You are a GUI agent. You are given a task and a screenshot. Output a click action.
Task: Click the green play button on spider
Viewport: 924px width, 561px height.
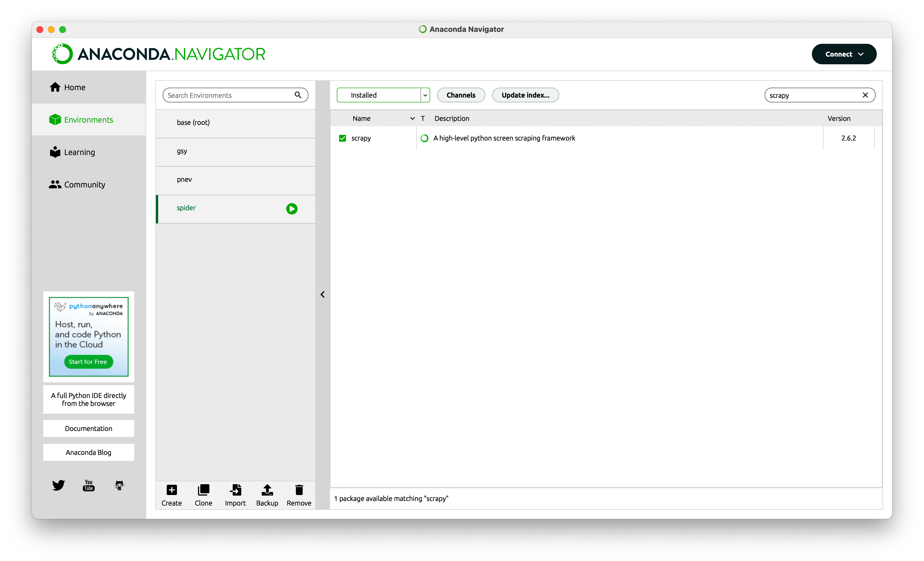(x=292, y=209)
